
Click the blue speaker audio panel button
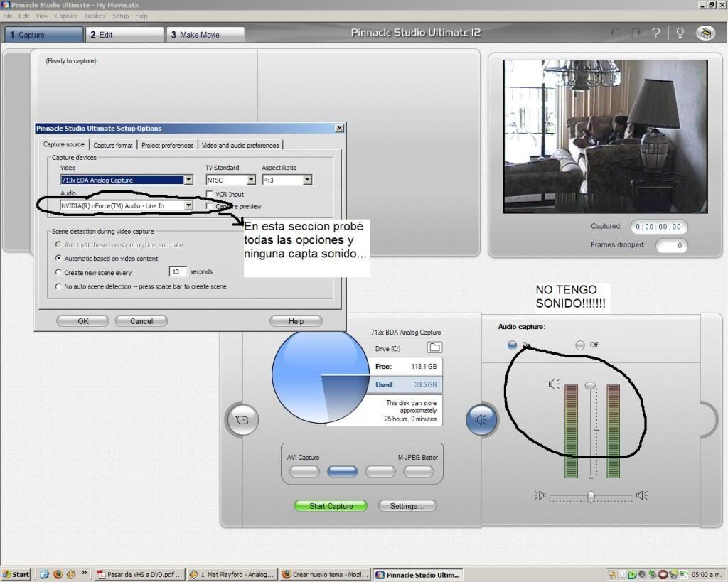(x=481, y=419)
